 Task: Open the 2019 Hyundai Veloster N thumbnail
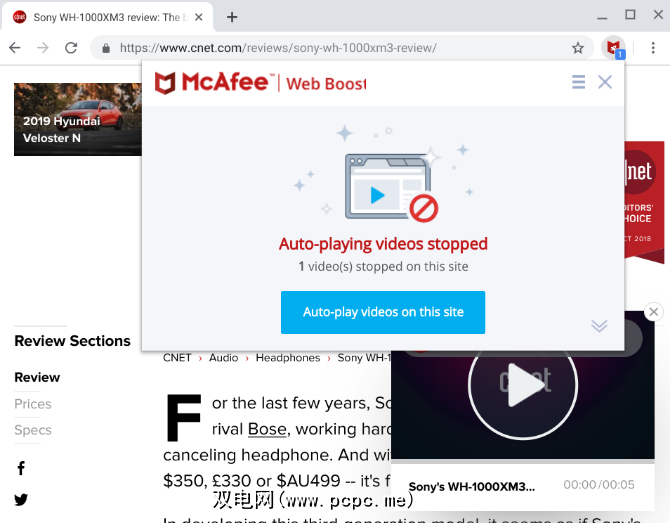pyautogui.click(x=78, y=119)
